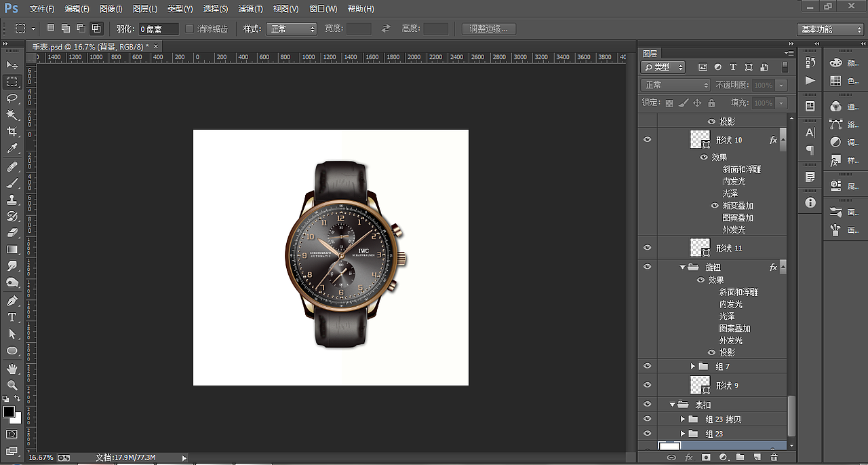Open the 视图(V) menu
This screenshot has width=868, height=465.
click(x=285, y=9)
